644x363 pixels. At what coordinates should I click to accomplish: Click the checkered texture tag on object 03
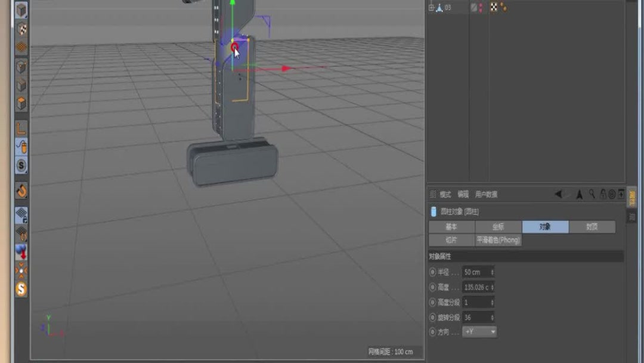(x=494, y=7)
